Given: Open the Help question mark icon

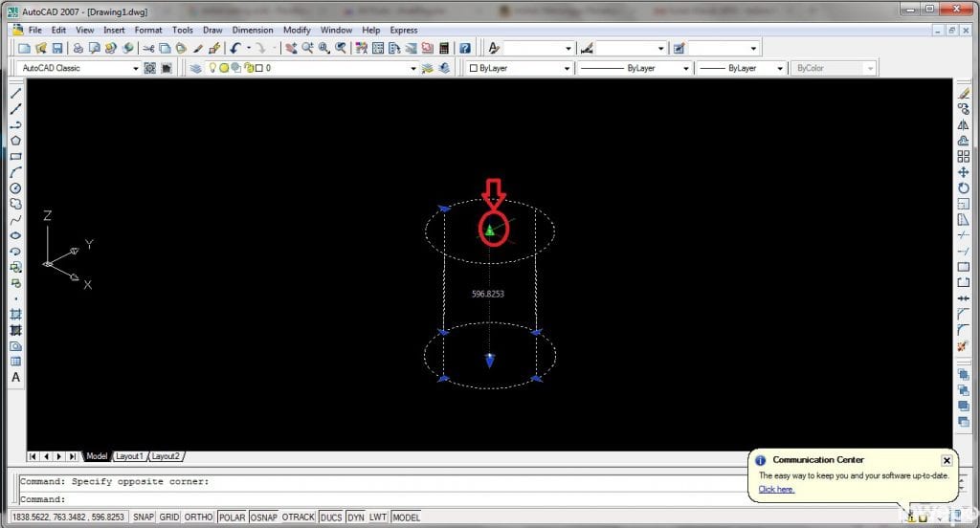Looking at the screenshot, I should (464, 48).
